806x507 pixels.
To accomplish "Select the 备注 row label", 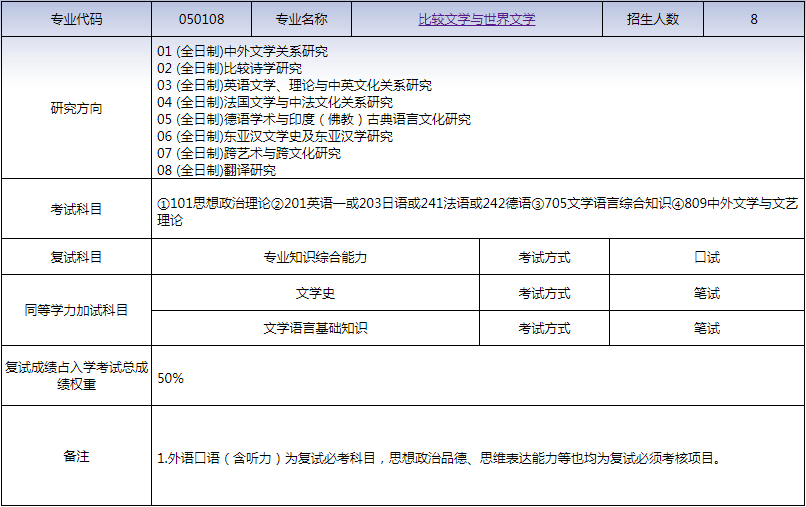I will coord(76,456).
